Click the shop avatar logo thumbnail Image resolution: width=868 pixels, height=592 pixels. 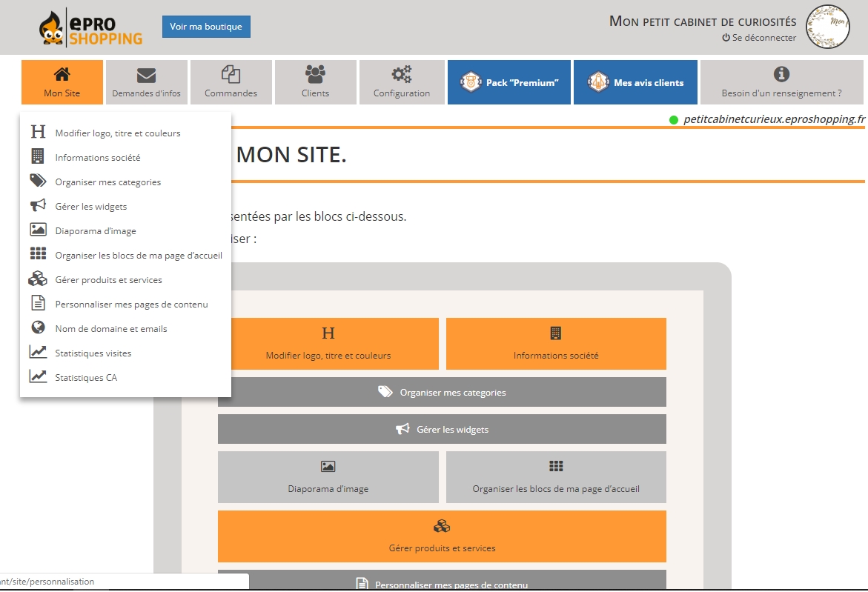coord(828,27)
